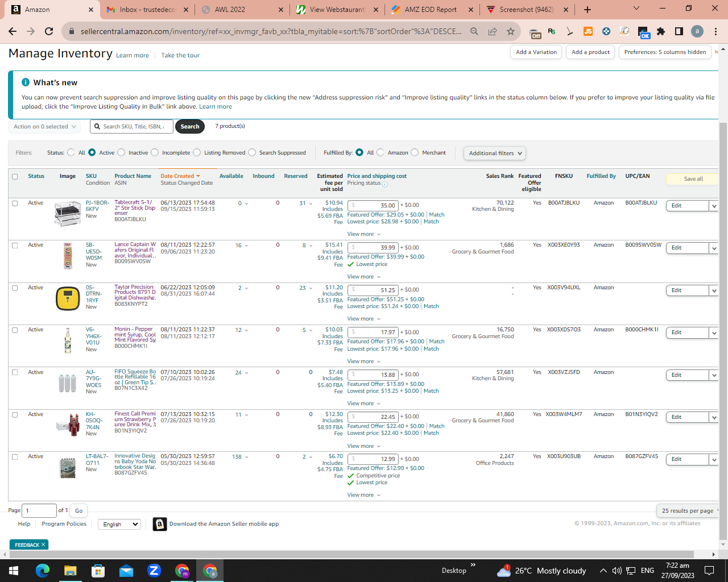The image size is (728, 582).
Task: Open the Windows Start menu
Action: pos(13,571)
